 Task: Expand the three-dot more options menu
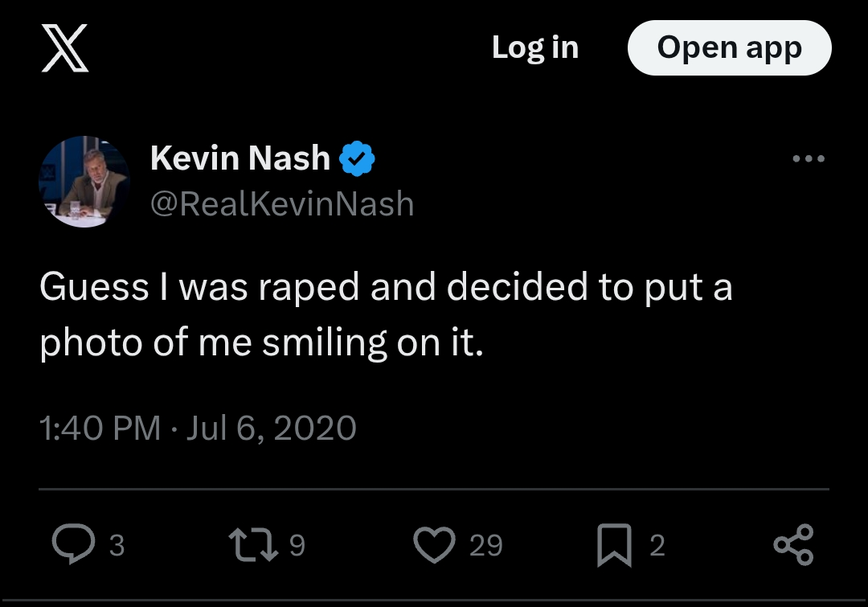808,159
